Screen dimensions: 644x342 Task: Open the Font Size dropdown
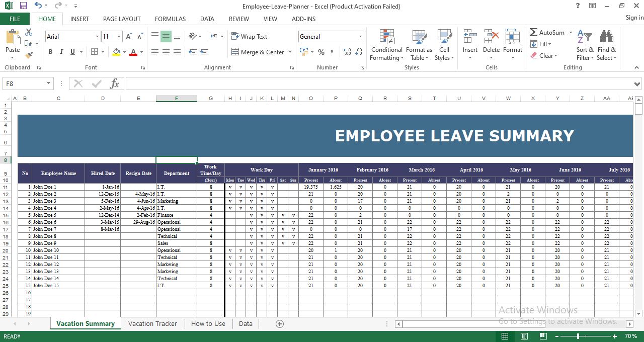click(x=119, y=36)
